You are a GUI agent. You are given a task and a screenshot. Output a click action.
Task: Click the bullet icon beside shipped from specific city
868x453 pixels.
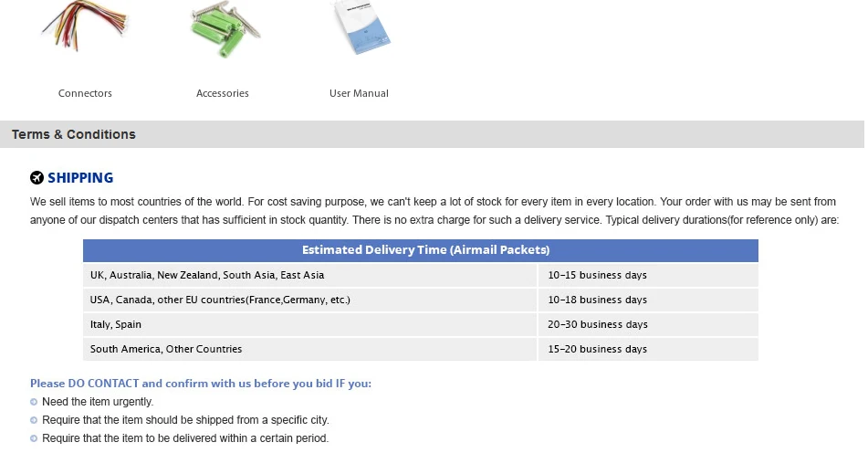pos(34,420)
